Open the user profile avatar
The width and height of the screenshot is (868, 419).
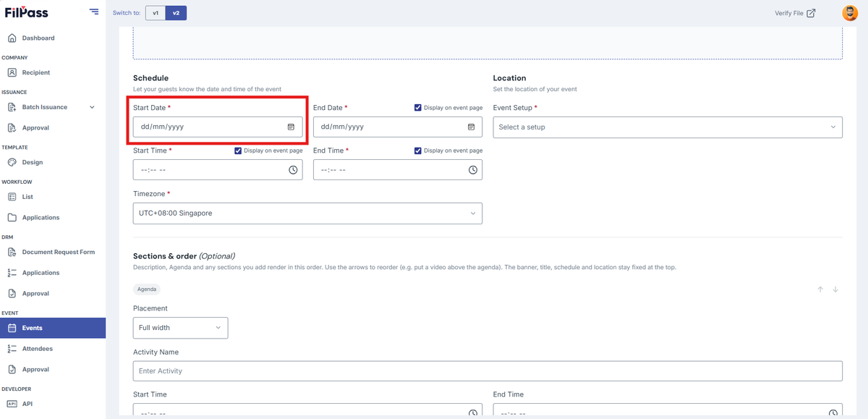pyautogui.click(x=850, y=13)
